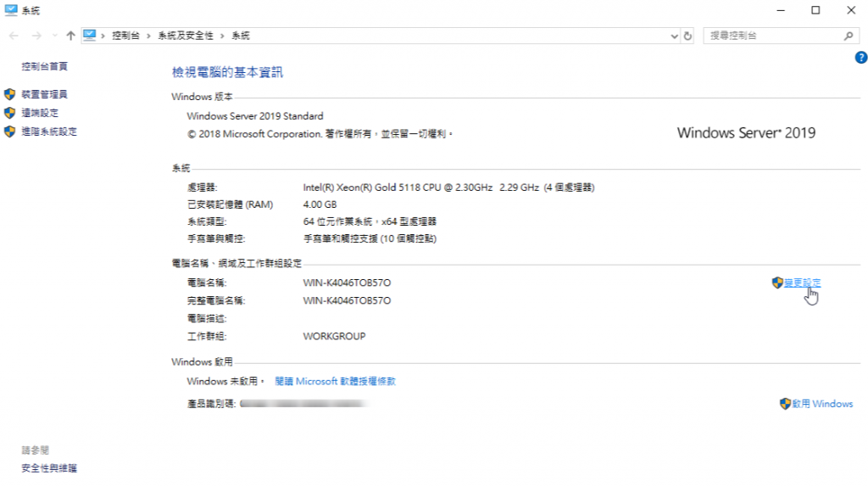This screenshot has height=487, width=868.
Task: Select the 完整電腦名稱 value WIN-K4046TOB57O
Action: click(x=347, y=301)
